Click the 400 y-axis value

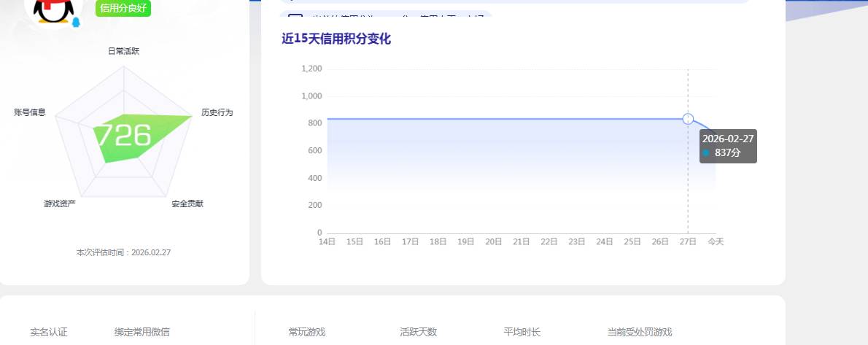pyautogui.click(x=316, y=178)
